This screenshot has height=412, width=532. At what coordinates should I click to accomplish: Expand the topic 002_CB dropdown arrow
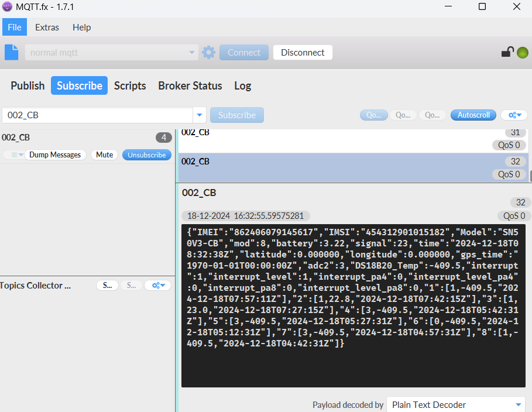pos(200,115)
